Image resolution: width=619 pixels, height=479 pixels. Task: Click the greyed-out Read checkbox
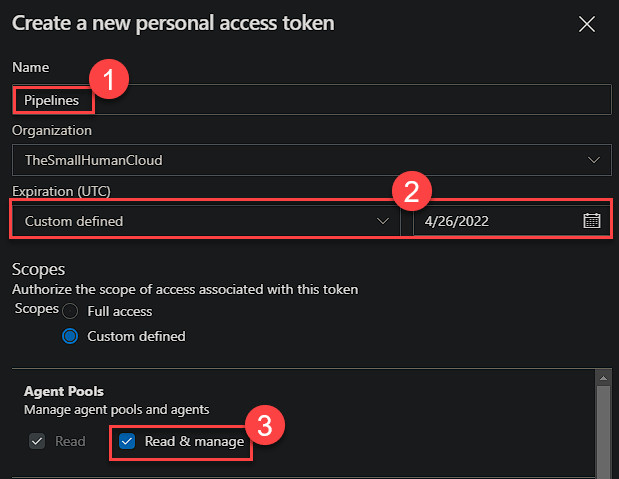36,441
